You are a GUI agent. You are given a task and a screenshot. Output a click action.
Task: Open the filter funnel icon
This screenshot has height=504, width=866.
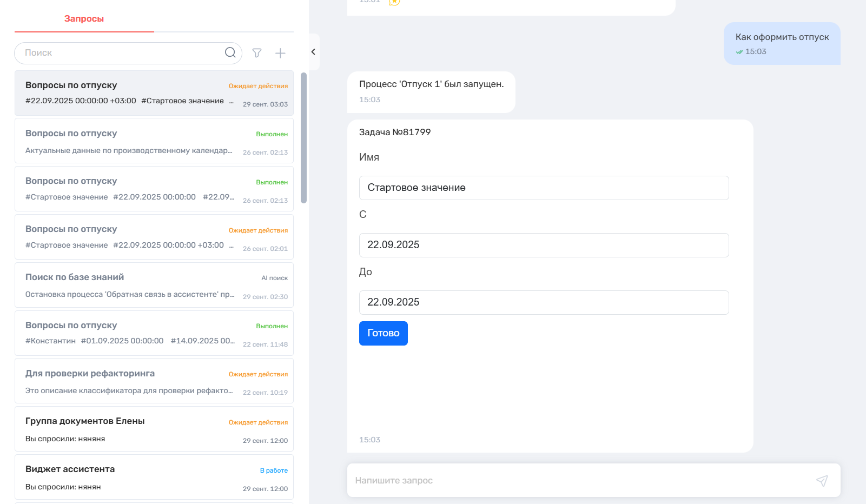tap(257, 53)
